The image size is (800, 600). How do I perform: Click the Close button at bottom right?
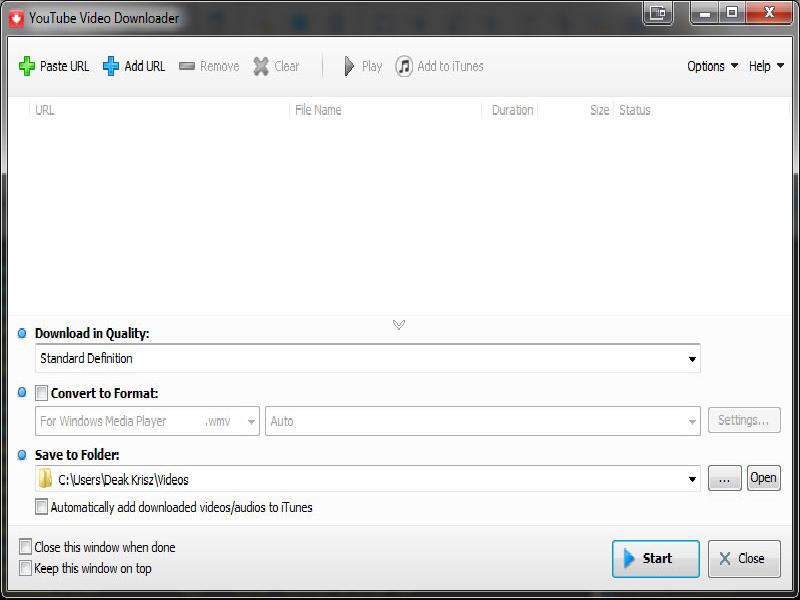(744, 559)
